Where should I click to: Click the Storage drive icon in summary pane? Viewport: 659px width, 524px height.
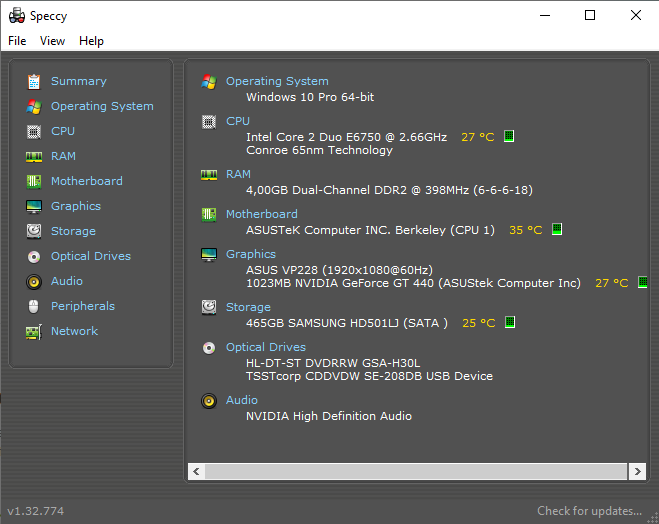(209, 308)
